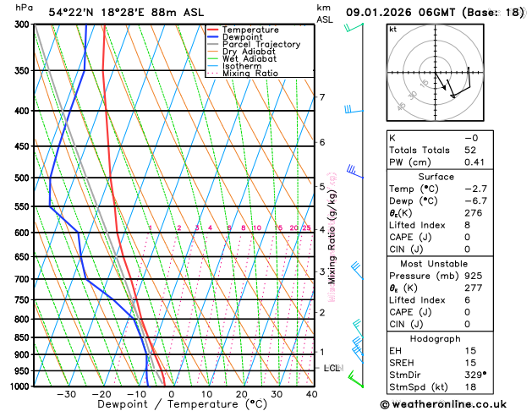
Task: Click the Mixing Ratio (g/kg) vertical label
Action: (x=332, y=237)
